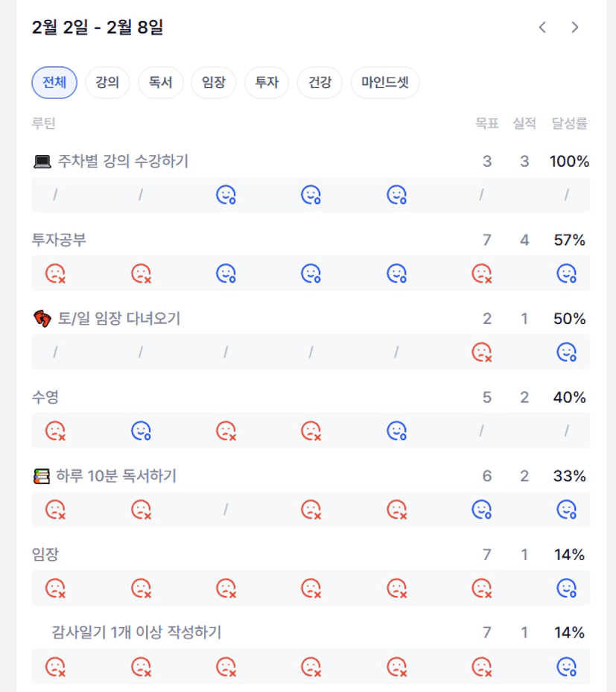This screenshot has width=616, height=692.
Task: Select the 전체 filter tab
Action: [x=54, y=83]
